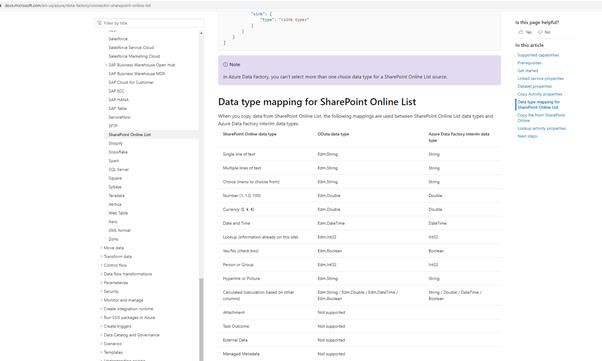Open the SFTP connector article
602x361 pixels.
pyautogui.click(x=113, y=126)
